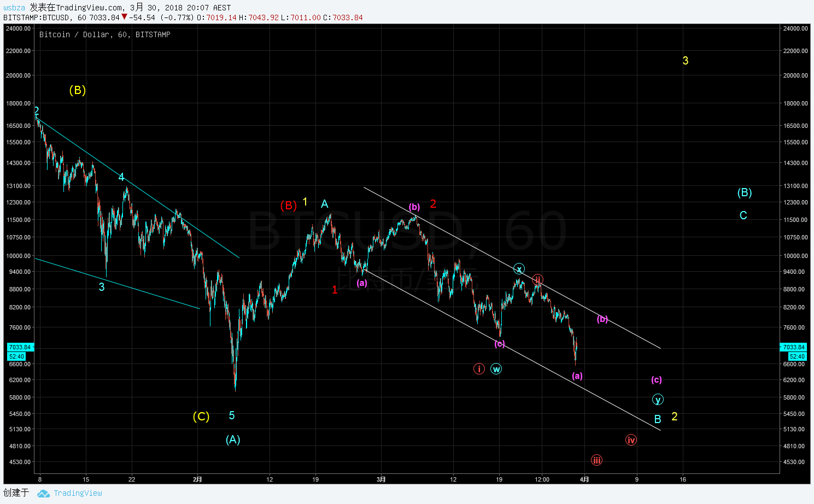This screenshot has height=504, width=814.
Task: Click the cyan 5 wave label
Action: (x=232, y=415)
